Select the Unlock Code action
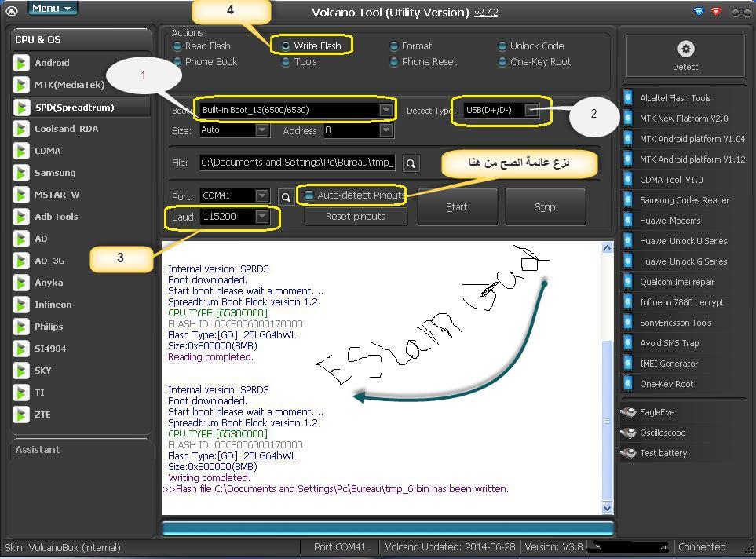This screenshot has height=559, width=756. pyautogui.click(x=531, y=46)
